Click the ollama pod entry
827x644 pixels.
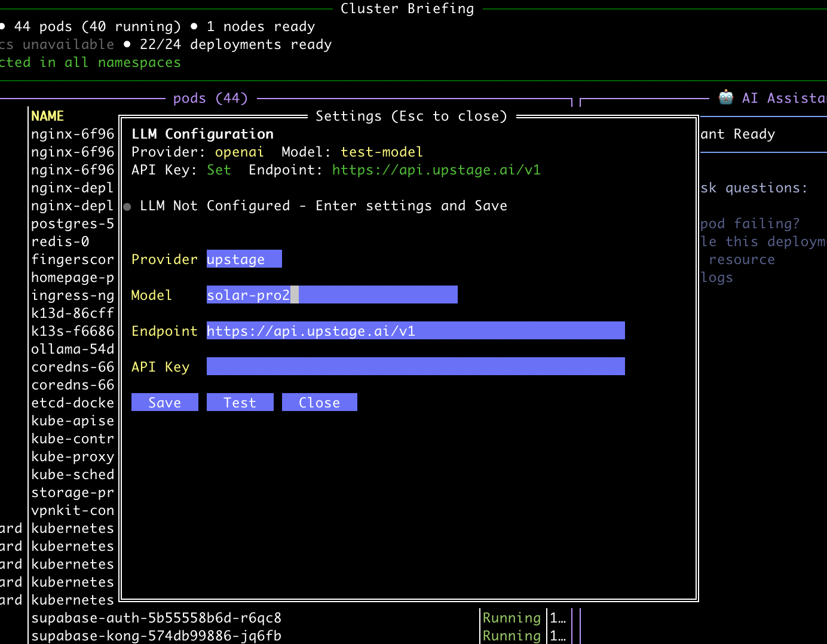tap(72, 349)
